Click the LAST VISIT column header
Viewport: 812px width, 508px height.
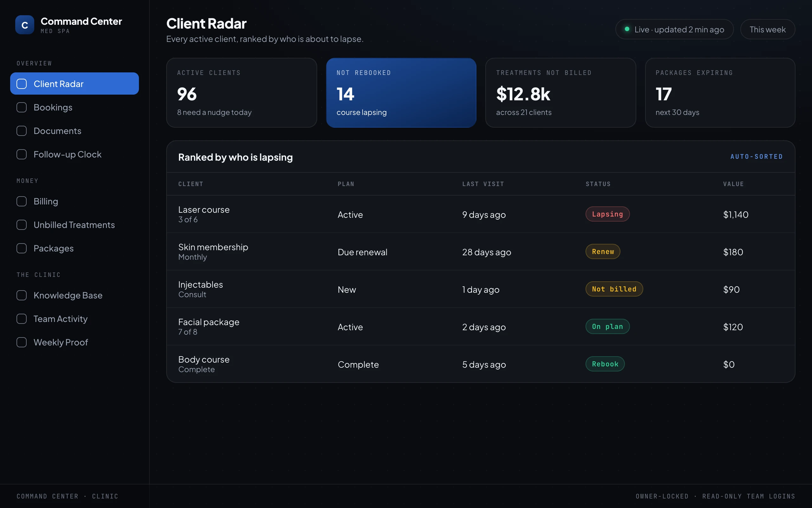pyautogui.click(x=483, y=184)
